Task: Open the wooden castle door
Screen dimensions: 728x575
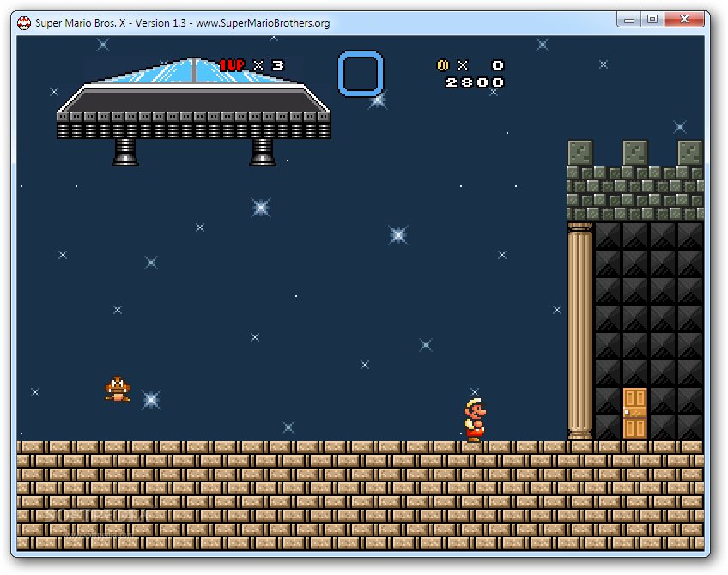Action: (634, 414)
